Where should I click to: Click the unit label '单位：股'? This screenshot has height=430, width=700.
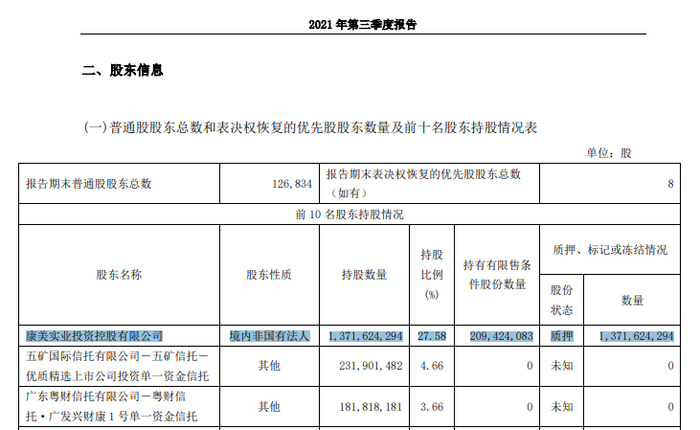tap(608, 153)
